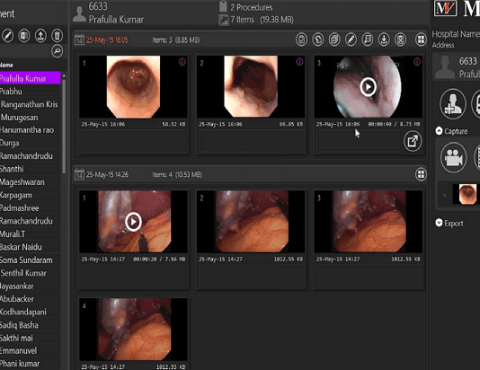Select patient Sadiq Basha

point(30,325)
